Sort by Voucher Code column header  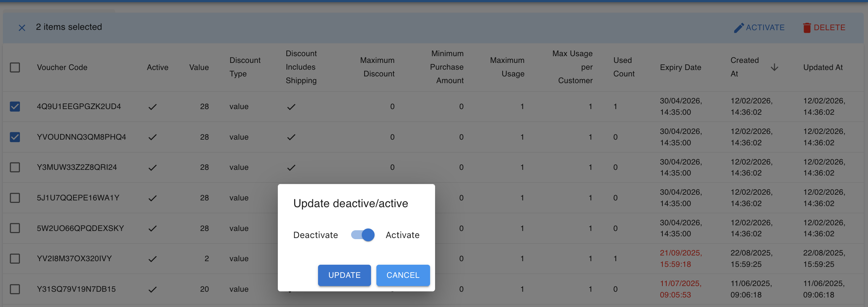tap(62, 67)
